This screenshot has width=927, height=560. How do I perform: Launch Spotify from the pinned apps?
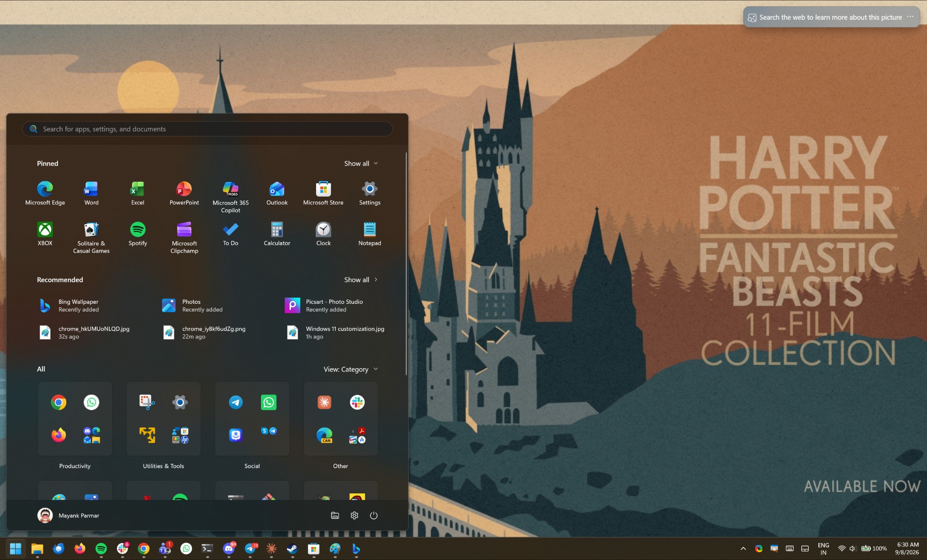[138, 234]
